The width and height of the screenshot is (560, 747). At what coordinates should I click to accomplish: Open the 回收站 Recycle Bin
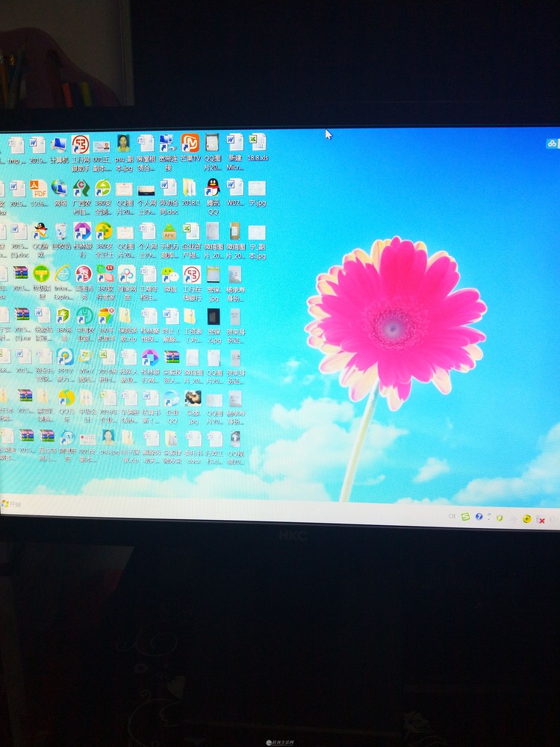pos(61,237)
